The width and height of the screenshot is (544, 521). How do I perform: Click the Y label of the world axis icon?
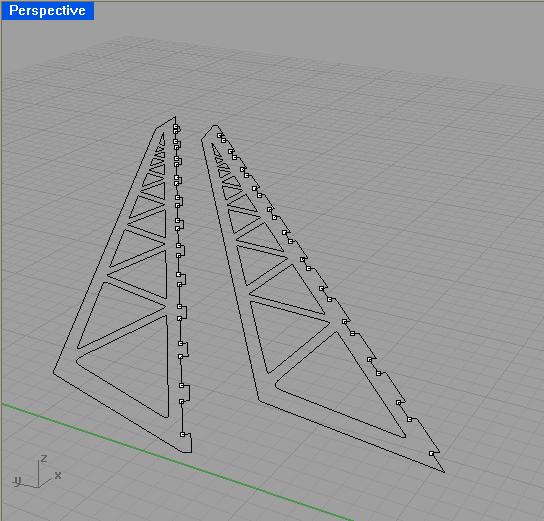[17, 481]
